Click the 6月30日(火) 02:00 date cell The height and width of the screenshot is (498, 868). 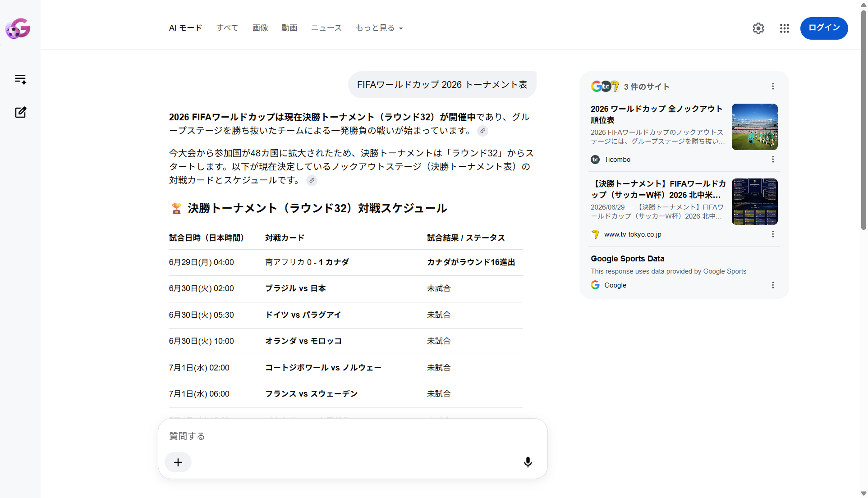pyautogui.click(x=202, y=288)
